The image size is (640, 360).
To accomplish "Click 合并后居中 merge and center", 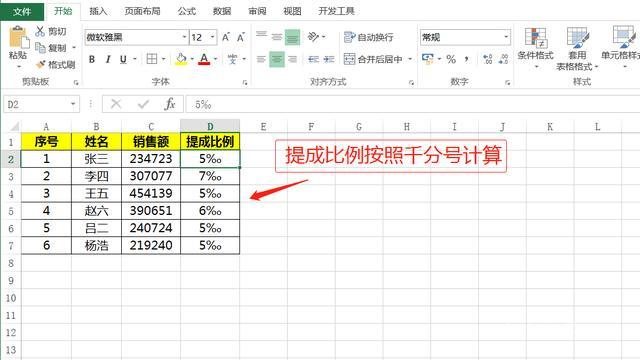I will pos(373,60).
